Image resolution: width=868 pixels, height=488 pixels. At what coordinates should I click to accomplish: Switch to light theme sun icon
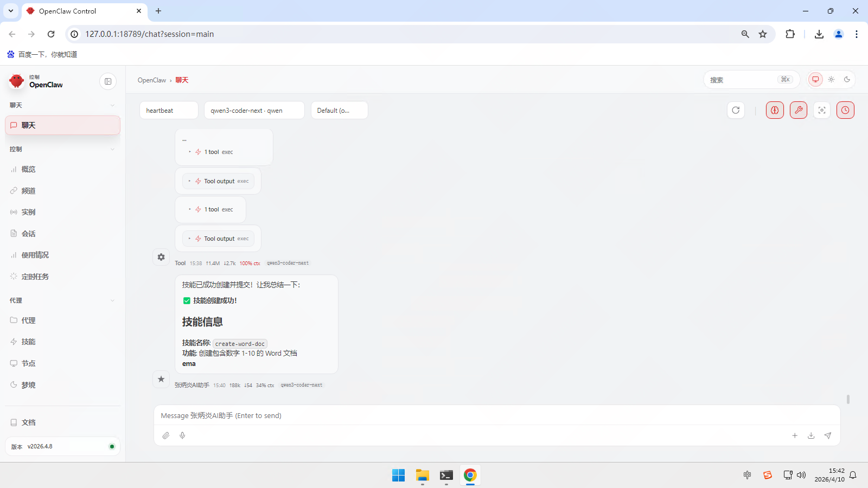pos(831,80)
